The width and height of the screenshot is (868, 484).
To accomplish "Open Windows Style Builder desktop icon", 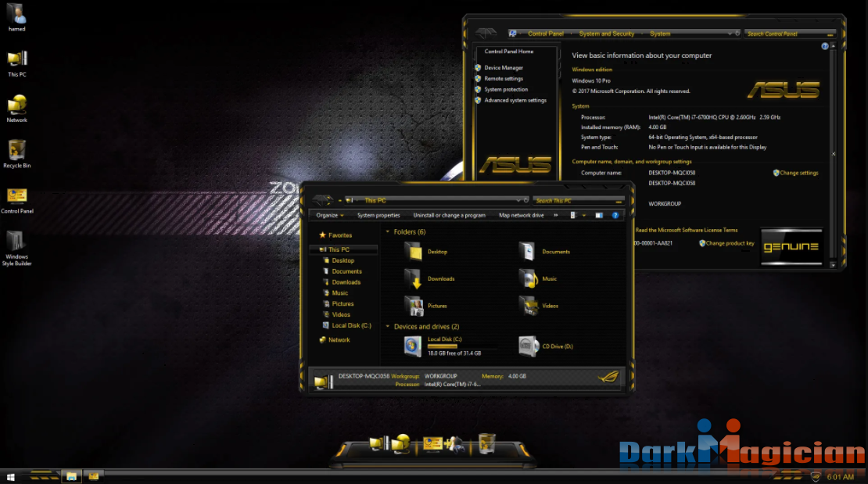I will pyautogui.click(x=16, y=248).
